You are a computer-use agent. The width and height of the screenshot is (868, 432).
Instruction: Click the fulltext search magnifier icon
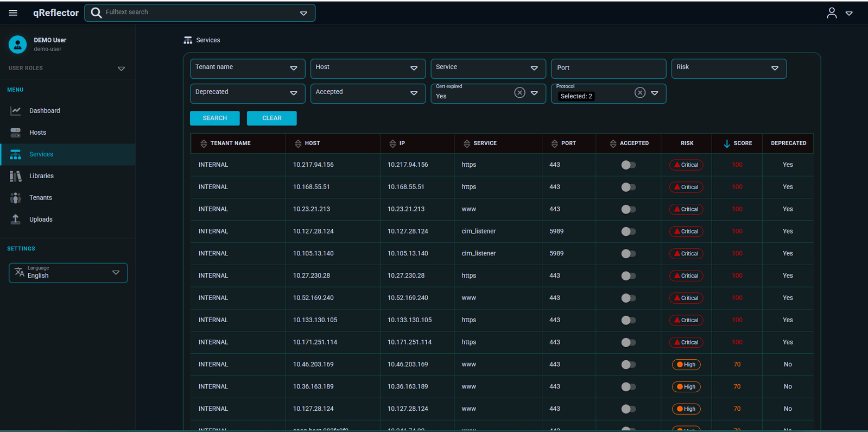click(x=96, y=12)
